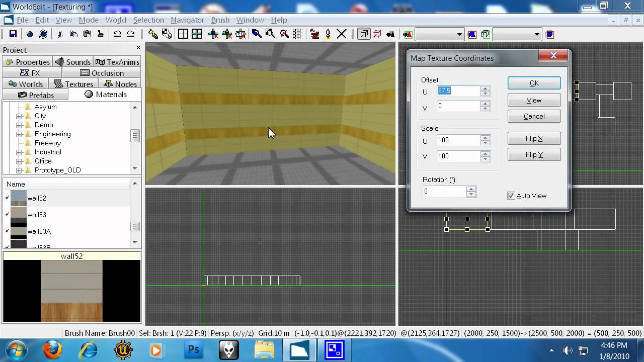
Task: Close the Project panel
Action: [138, 48]
